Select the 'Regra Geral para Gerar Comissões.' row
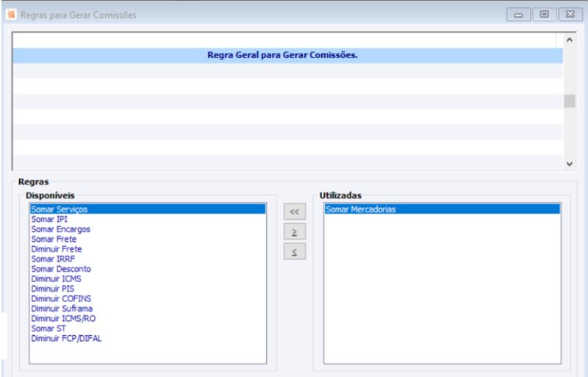Image resolution: width=588 pixels, height=377 pixels. pos(287,55)
